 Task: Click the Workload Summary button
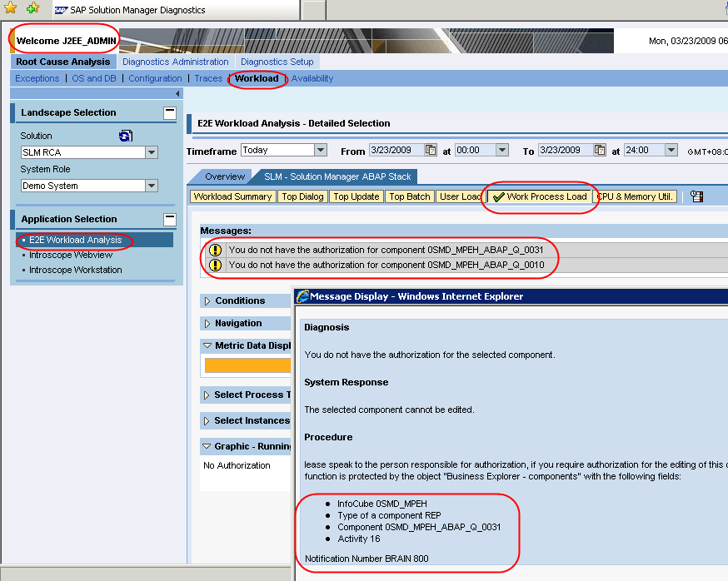click(x=232, y=197)
